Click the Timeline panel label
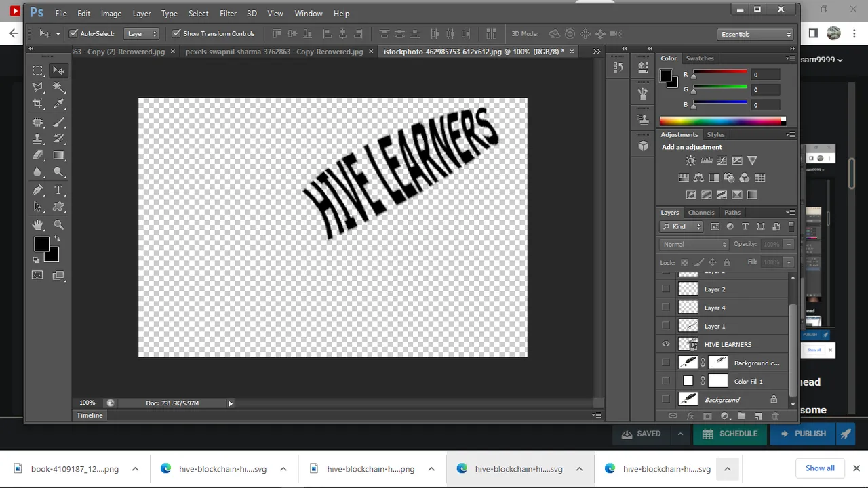Screen dimensions: 868x488 click(90, 415)
